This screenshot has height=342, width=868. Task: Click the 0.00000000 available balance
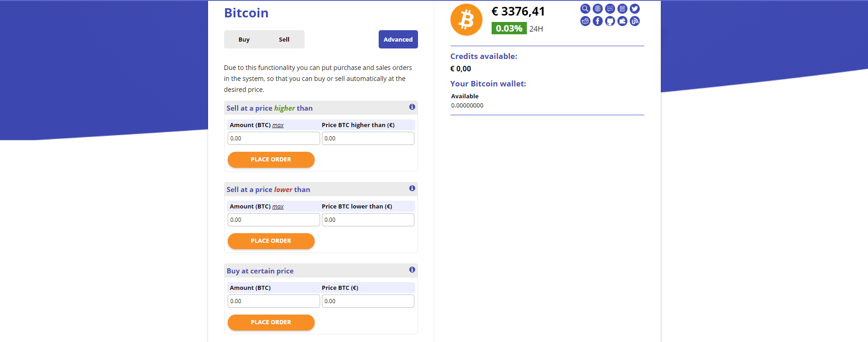click(467, 105)
